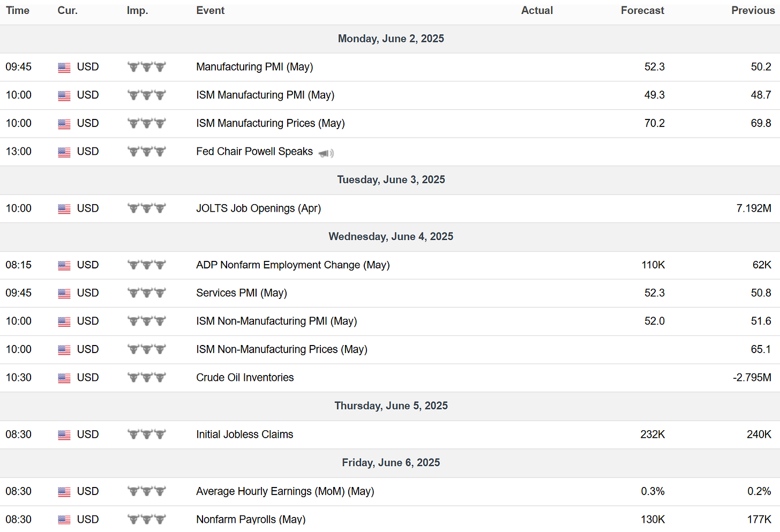Open the Manufacturing PMI (May) event
This screenshot has height=532, width=780.
254,67
